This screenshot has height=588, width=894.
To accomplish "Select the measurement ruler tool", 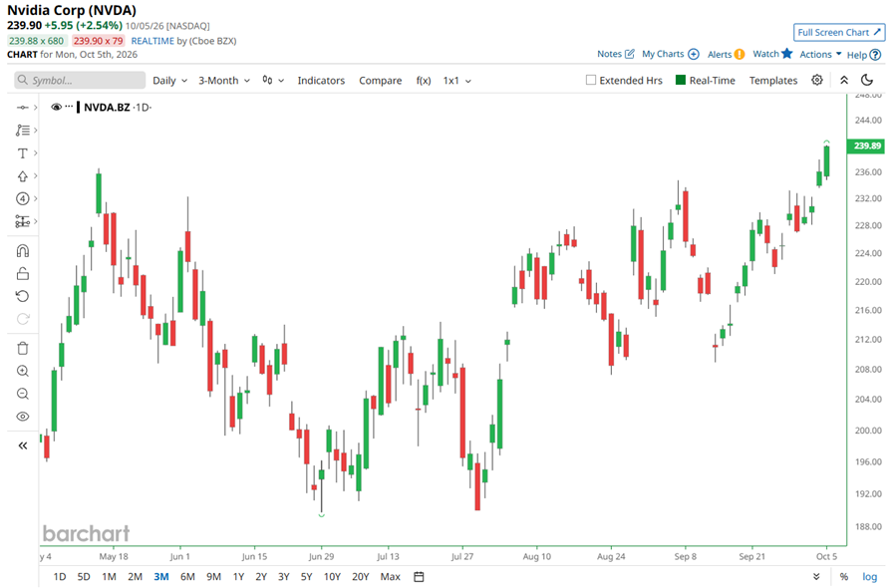I will click(22, 221).
